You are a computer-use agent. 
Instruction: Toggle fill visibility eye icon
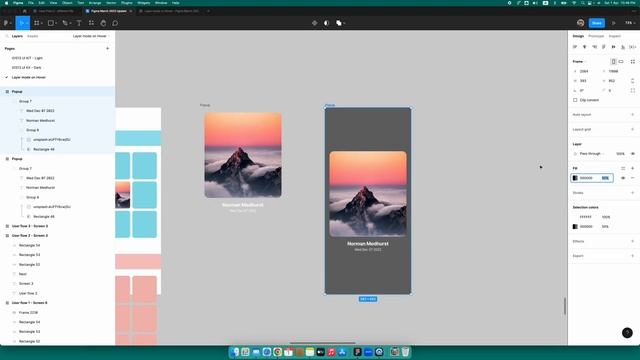click(x=623, y=178)
